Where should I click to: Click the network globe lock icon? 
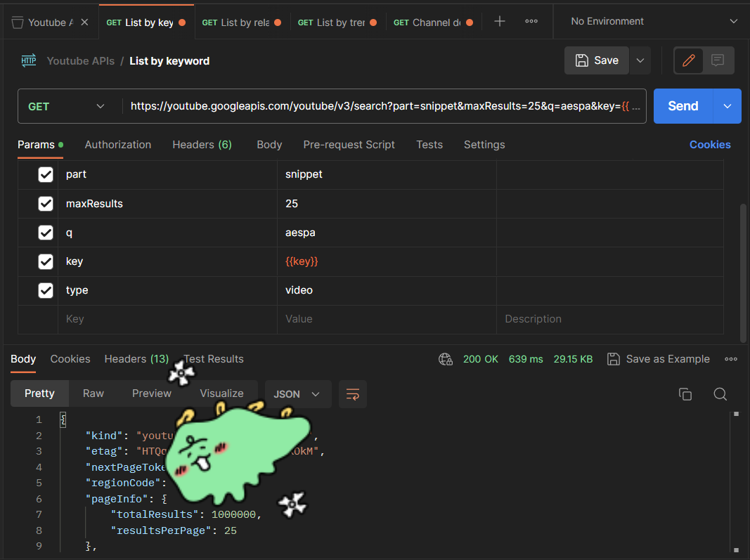(x=446, y=359)
